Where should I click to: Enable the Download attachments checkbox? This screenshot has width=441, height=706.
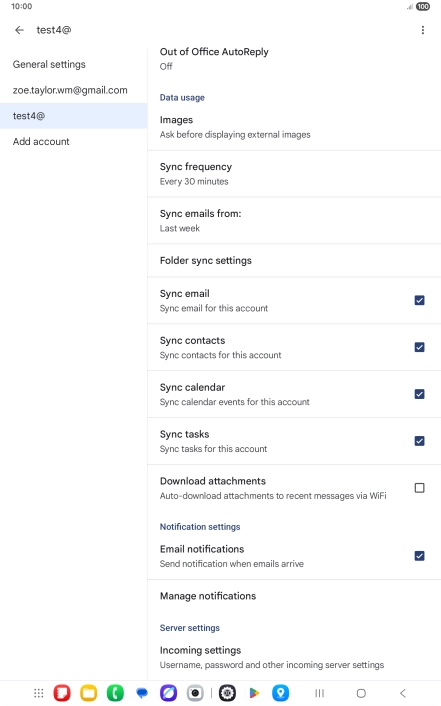419,488
